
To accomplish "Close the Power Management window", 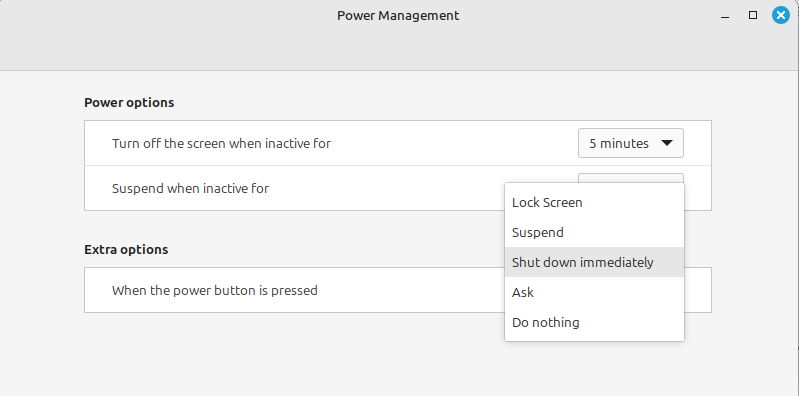I will coord(781,15).
